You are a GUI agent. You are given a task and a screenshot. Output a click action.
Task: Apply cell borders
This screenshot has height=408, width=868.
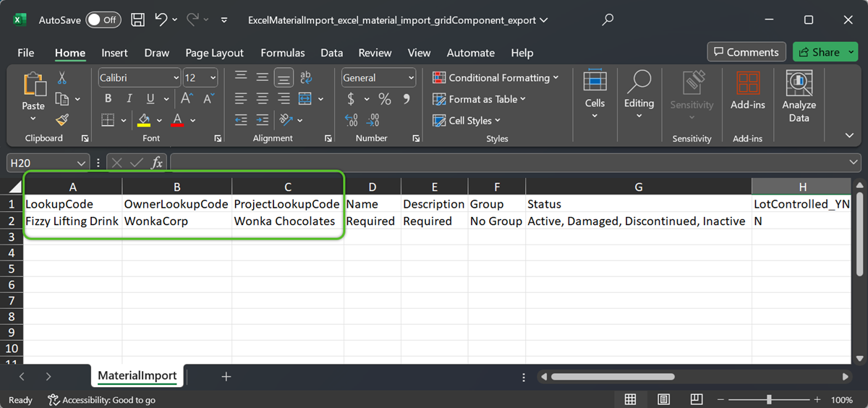point(108,120)
